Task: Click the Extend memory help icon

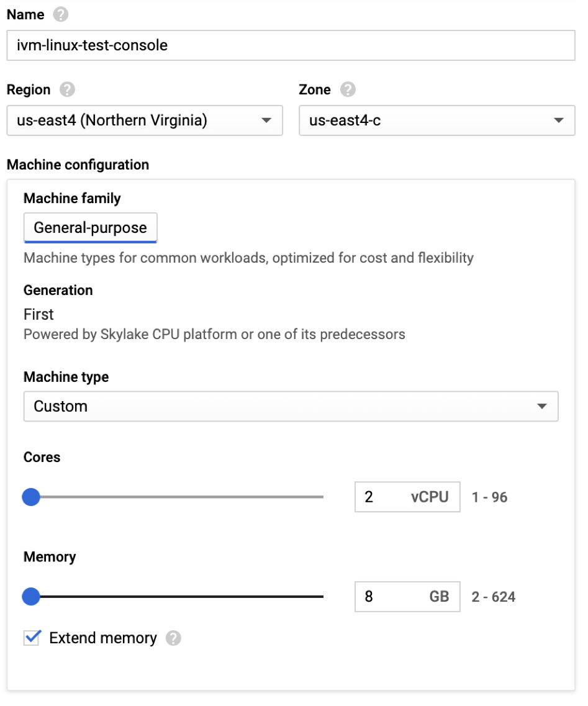Action: click(174, 638)
